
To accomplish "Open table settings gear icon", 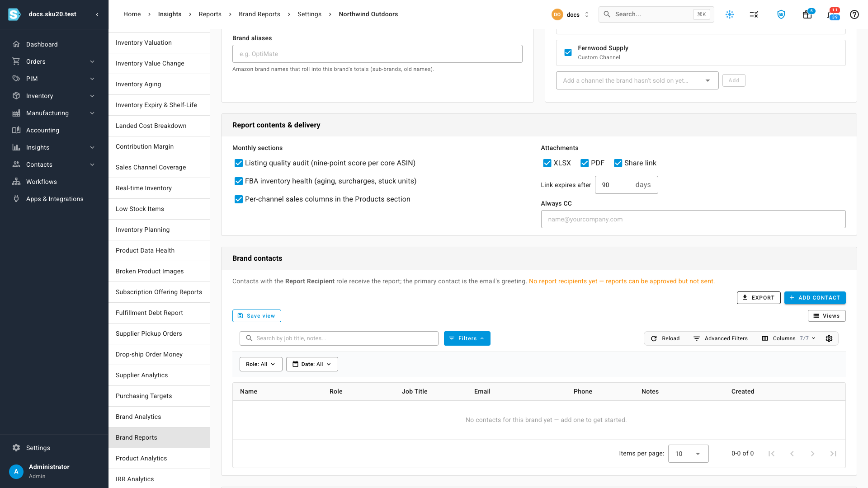I will 829,338.
